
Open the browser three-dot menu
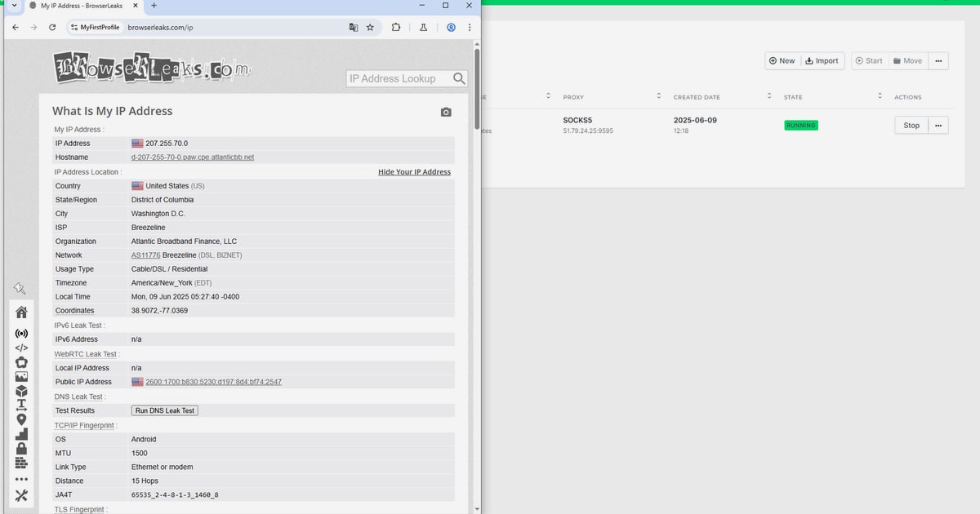click(x=470, y=27)
